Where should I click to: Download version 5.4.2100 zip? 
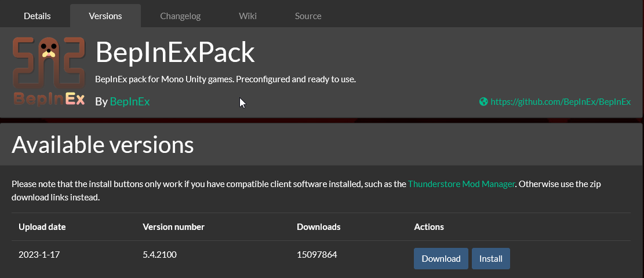[x=441, y=258]
